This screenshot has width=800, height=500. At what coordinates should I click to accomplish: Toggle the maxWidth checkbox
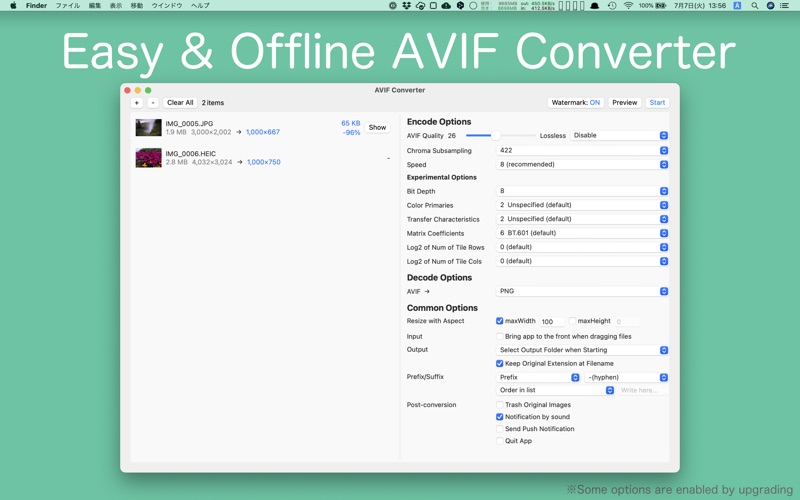pyautogui.click(x=499, y=321)
